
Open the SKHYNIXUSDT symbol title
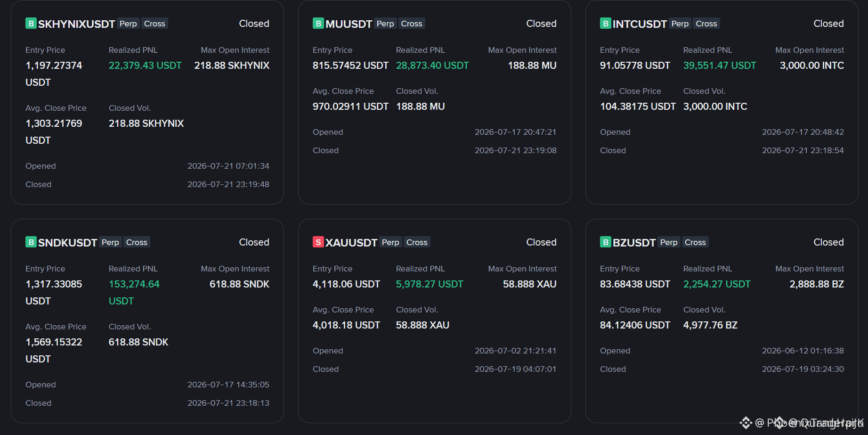(77, 24)
